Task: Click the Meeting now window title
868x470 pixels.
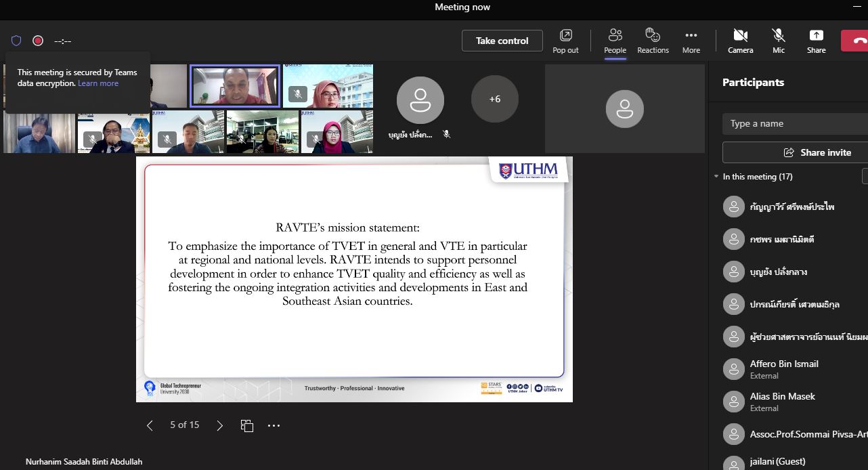Action: coord(462,7)
